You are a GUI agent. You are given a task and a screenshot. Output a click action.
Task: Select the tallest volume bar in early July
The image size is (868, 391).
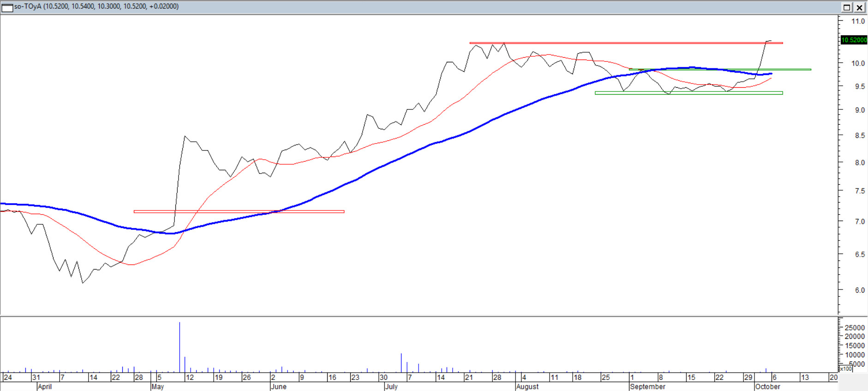401,362
